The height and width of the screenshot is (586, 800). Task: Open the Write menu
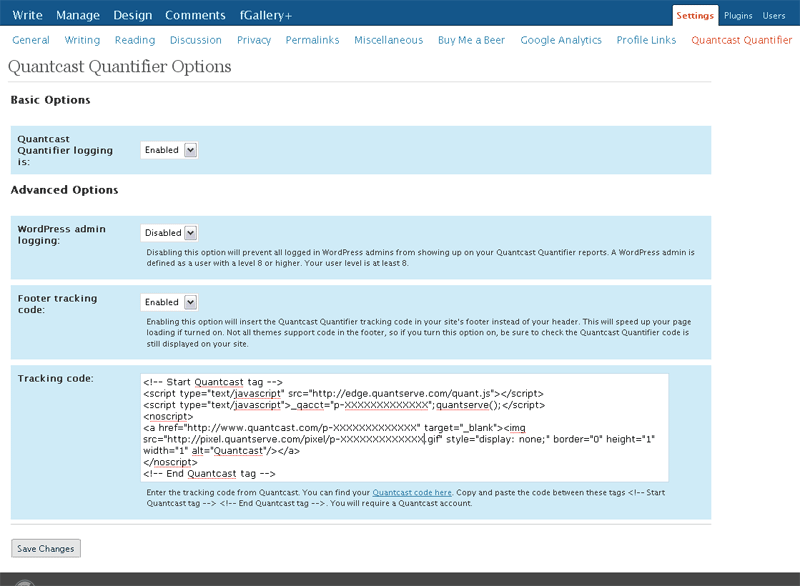pos(28,15)
